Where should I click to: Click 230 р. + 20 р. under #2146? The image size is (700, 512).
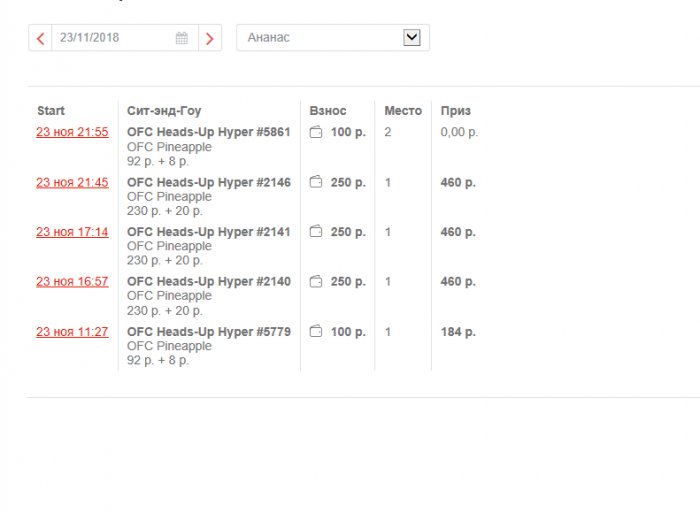(165, 211)
